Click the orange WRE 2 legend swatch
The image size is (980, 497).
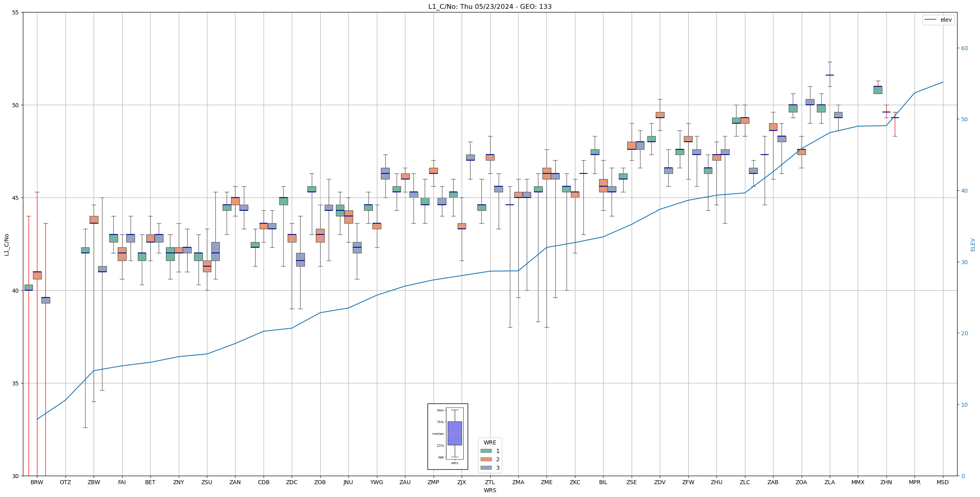486,459
